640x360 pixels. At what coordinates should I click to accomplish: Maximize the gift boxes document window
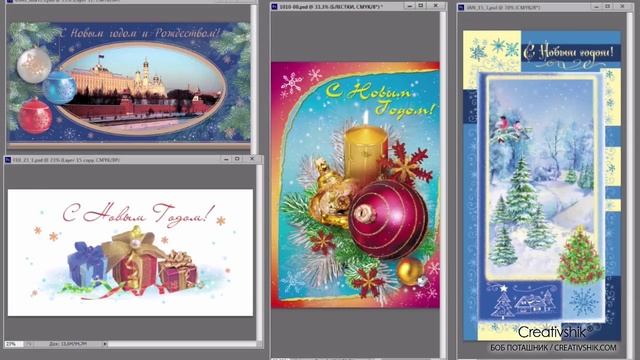(237, 159)
